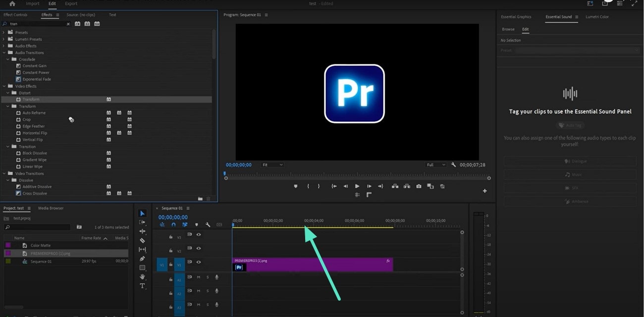The image size is (644, 317).
Task: Toggle Snap in timeline magnet icon
Action: point(173,224)
